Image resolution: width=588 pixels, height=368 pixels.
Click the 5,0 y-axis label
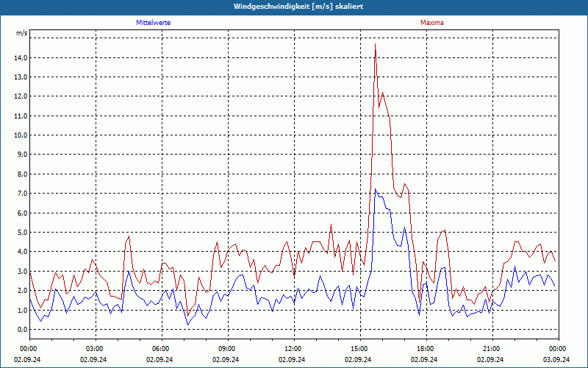pos(22,233)
